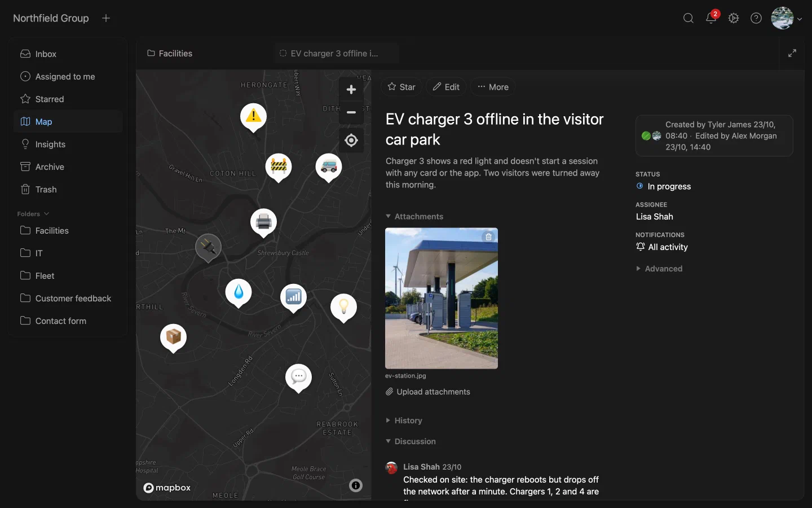Open notifications bell with 2 badge
812x508 pixels.
(x=711, y=18)
